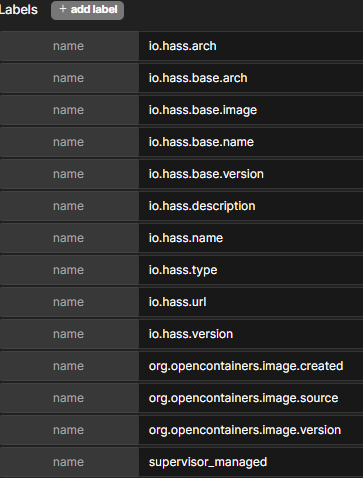Click the io.hass.base.version label field
This screenshot has width=363, height=478.
click(x=251, y=174)
